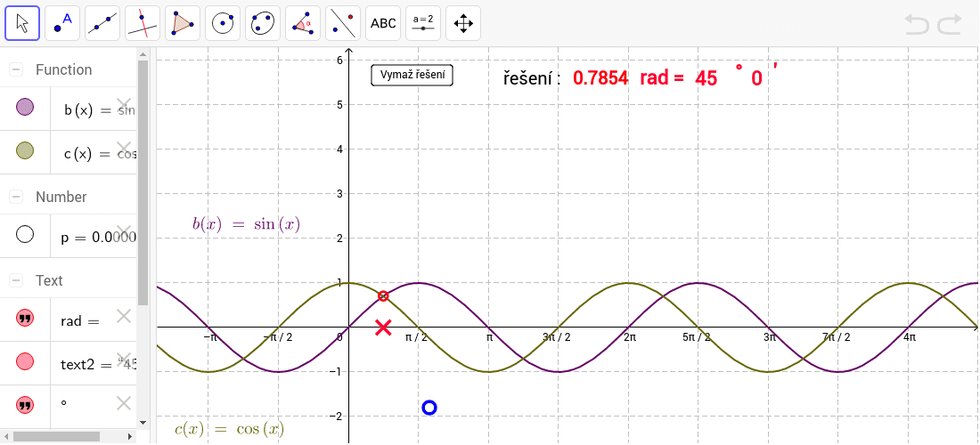Image resolution: width=980 pixels, height=445 pixels.
Task: Click the 'Text' group heading
Action: coord(49,281)
